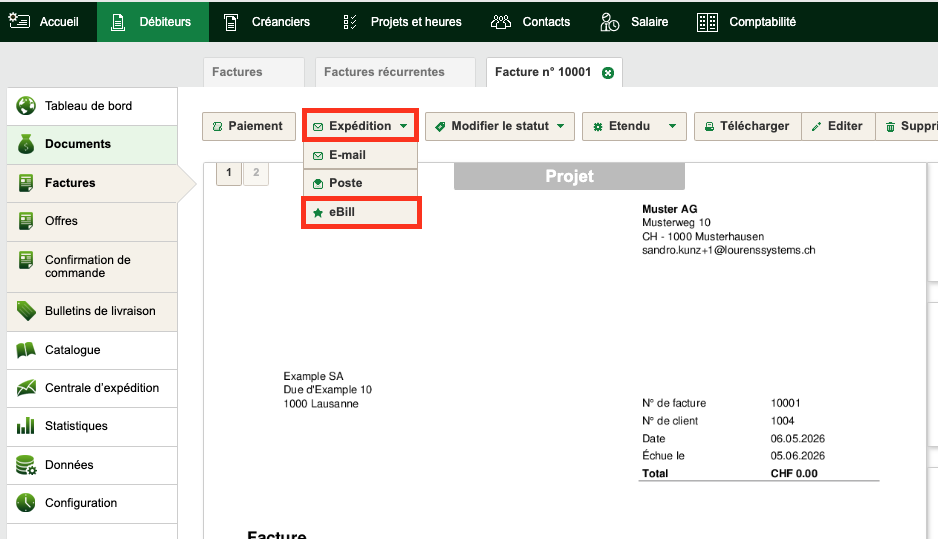Screen dimensions: 938x539
Task: Open Tableau de bord in sidebar
Action: (x=92, y=106)
